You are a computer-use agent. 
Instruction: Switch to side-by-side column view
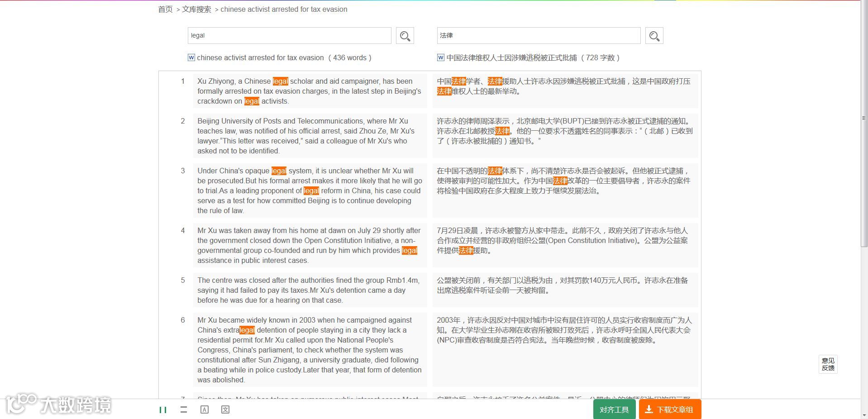pyautogui.click(x=163, y=409)
